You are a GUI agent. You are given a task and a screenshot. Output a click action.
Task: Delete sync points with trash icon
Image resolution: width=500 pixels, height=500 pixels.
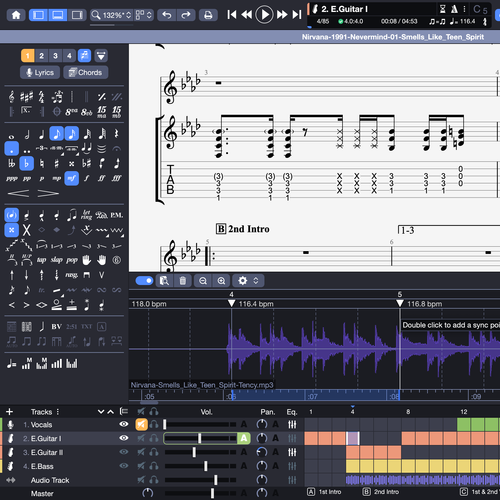pos(183,281)
